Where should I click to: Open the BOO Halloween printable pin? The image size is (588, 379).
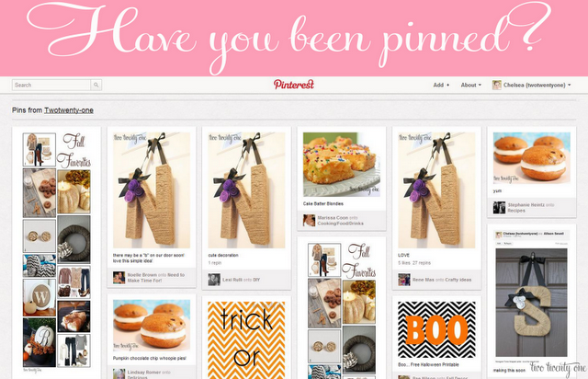[x=436, y=329]
